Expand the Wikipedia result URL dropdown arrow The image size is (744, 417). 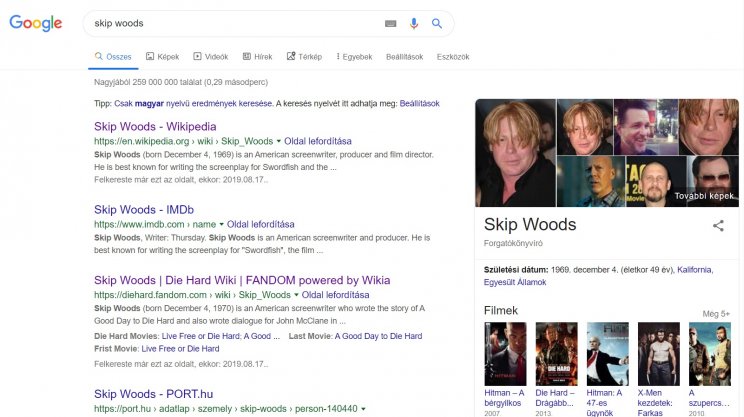coord(279,141)
